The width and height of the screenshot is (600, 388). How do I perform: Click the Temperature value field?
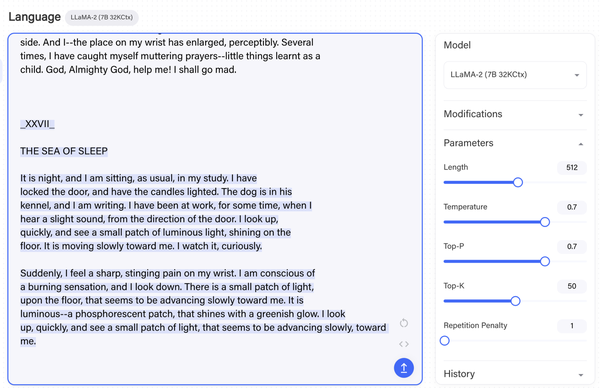(x=572, y=207)
